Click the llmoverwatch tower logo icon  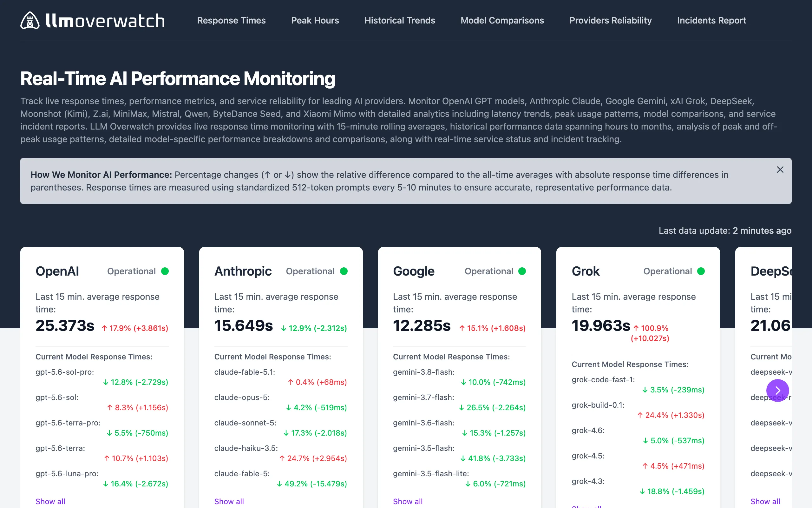(x=30, y=21)
